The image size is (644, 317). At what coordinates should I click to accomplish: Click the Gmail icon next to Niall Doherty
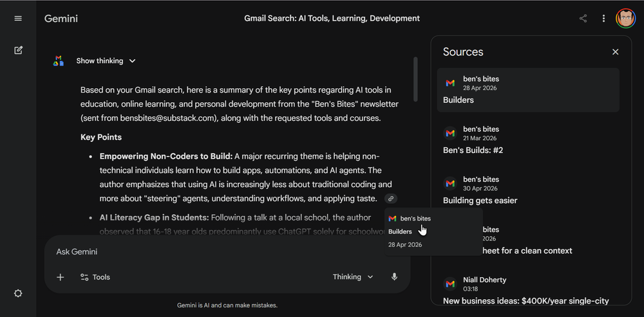(x=451, y=284)
